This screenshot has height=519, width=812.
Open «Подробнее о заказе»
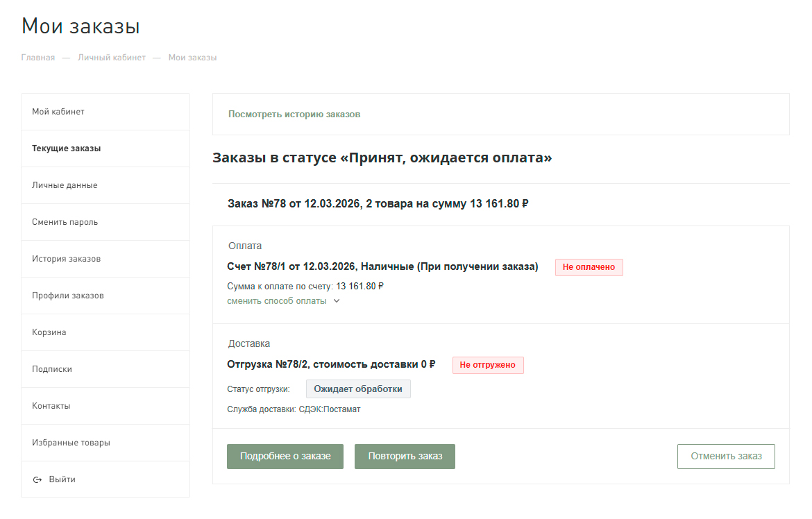(285, 456)
